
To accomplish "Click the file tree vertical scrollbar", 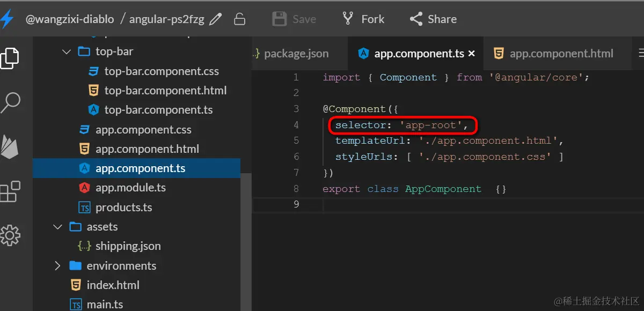I will 245,241.
